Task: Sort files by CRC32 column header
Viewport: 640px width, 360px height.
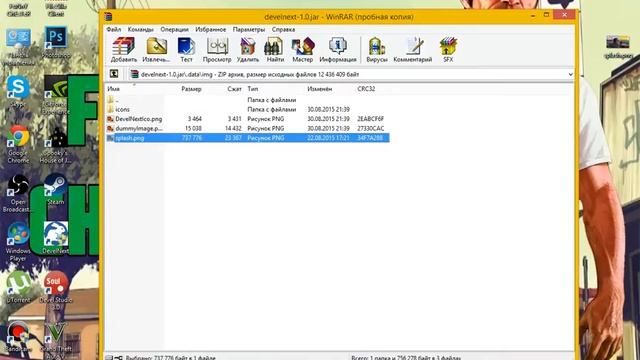Action: [366, 89]
